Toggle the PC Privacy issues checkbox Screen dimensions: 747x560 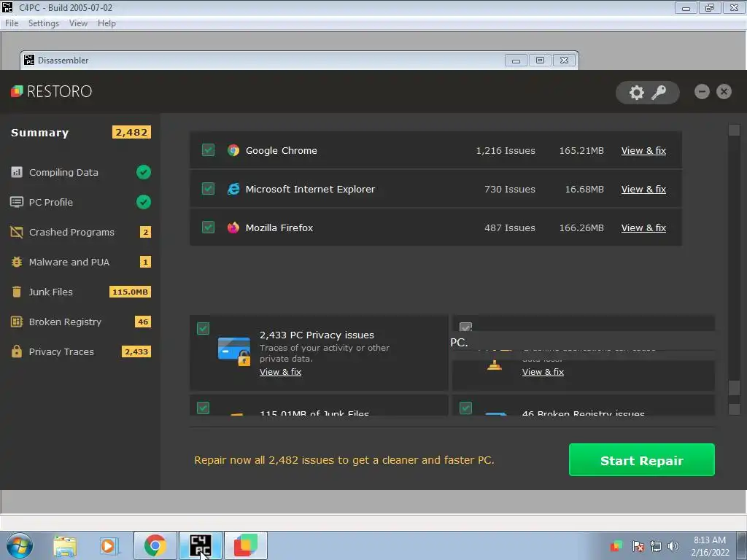pos(203,329)
